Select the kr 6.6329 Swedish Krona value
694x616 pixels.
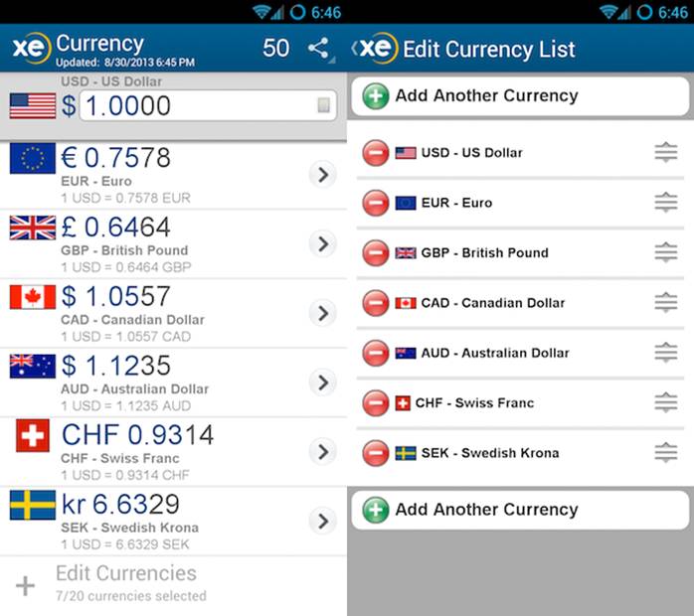click(x=120, y=504)
